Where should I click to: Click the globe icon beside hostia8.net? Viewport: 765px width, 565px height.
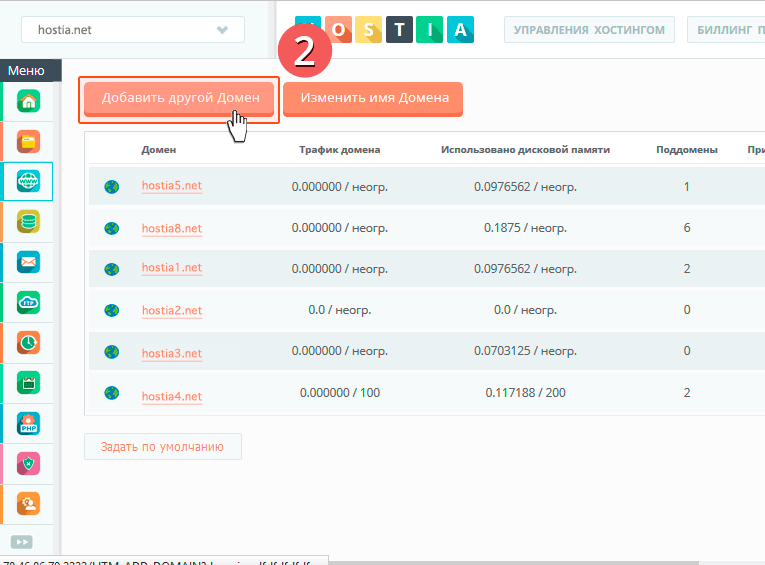click(x=112, y=228)
